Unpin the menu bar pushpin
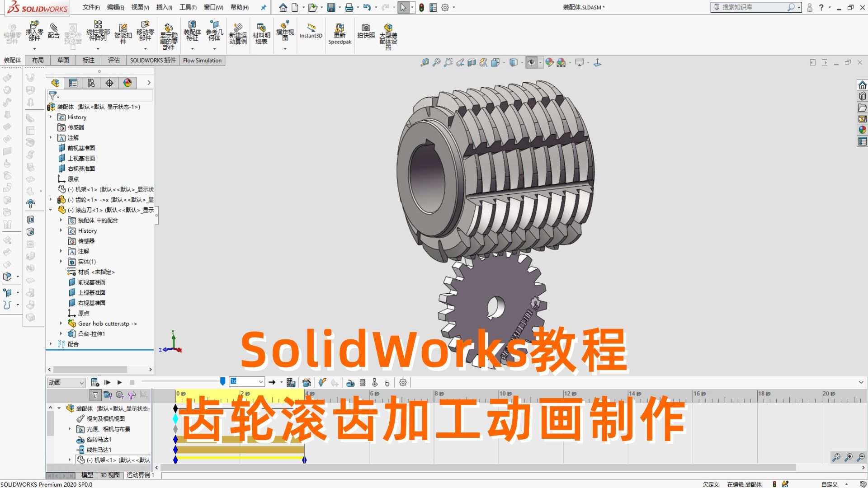 pyautogui.click(x=263, y=8)
